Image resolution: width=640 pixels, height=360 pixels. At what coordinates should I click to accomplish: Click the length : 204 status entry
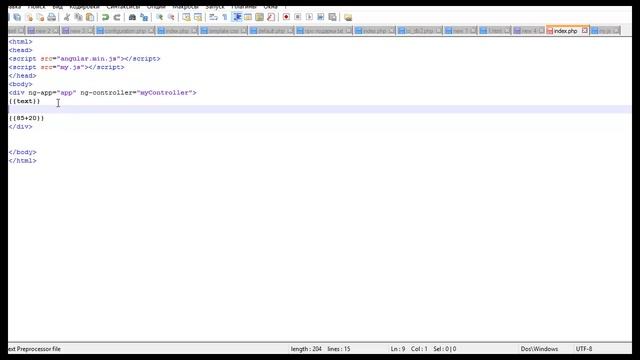click(x=306, y=349)
